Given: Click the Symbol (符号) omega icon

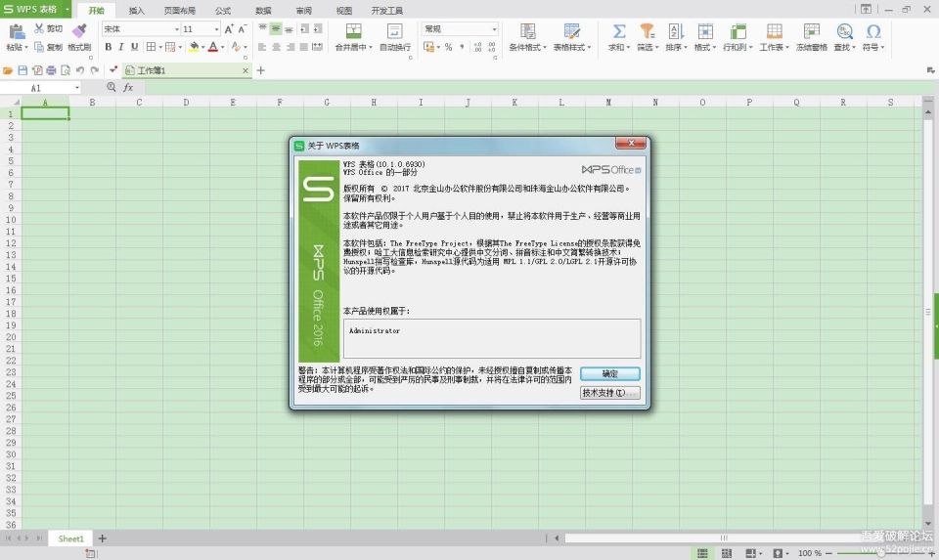Looking at the screenshot, I should [x=873, y=31].
